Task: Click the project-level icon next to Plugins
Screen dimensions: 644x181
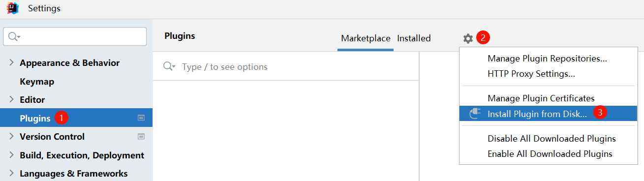Action: (141, 118)
